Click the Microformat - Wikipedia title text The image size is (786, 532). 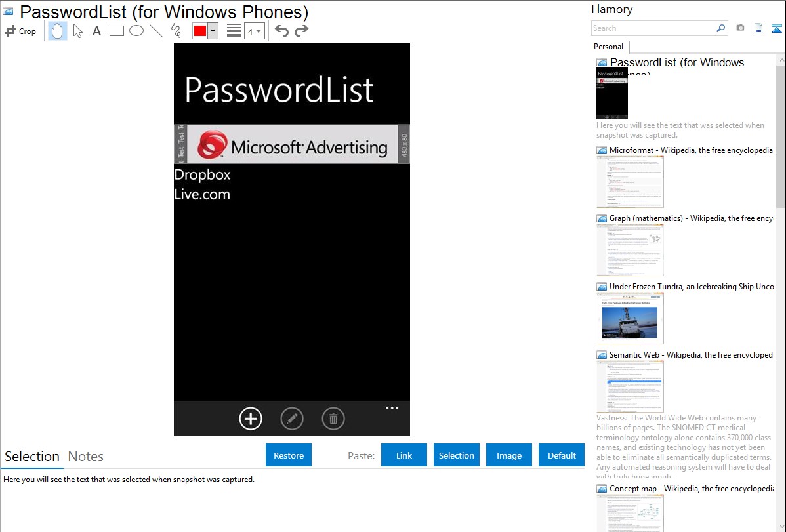(x=692, y=150)
